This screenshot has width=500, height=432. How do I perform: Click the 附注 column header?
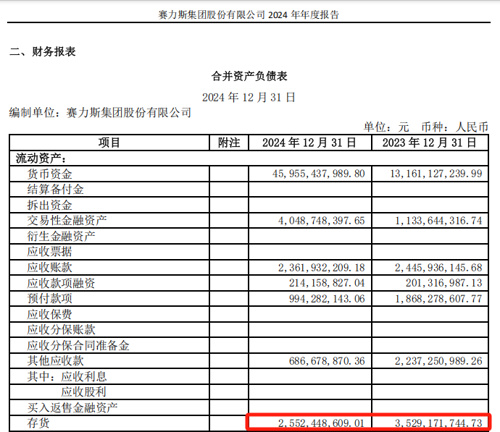tap(229, 143)
